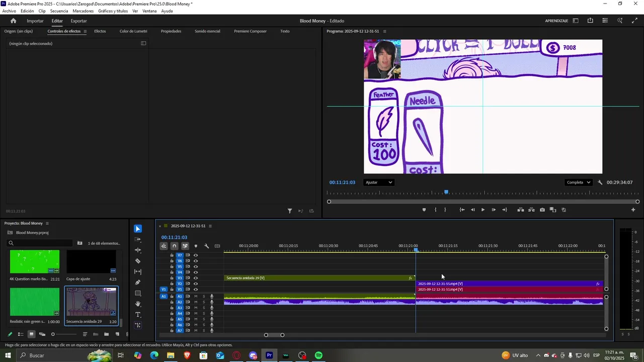Viewport: 644px width, 362px height.
Task: Click the Export Frame camera icon
Action: click(542, 210)
